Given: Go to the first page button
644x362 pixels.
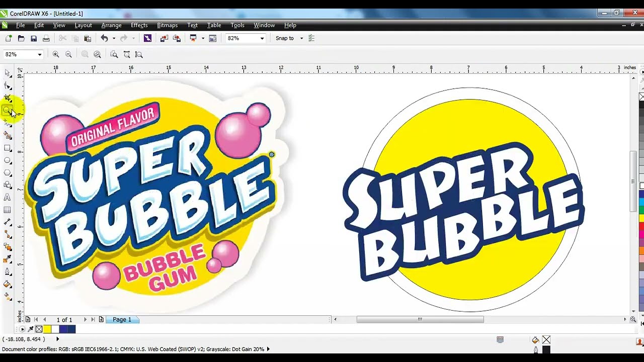Looking at the screenshot, I should 36,320.
